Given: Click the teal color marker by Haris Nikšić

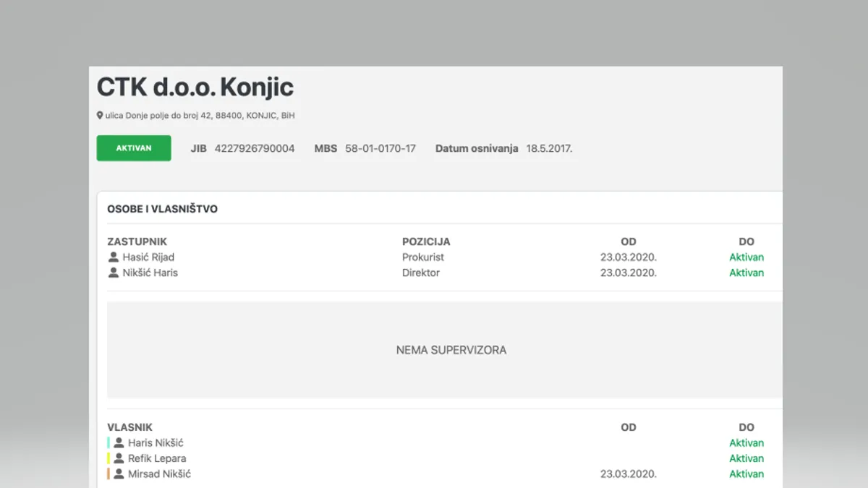Looking at the screenshot, I should (109, 443).
